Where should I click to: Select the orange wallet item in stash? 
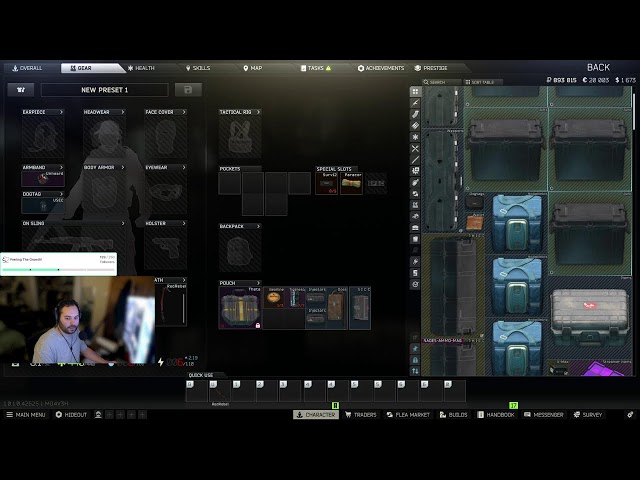coord(474,223)
